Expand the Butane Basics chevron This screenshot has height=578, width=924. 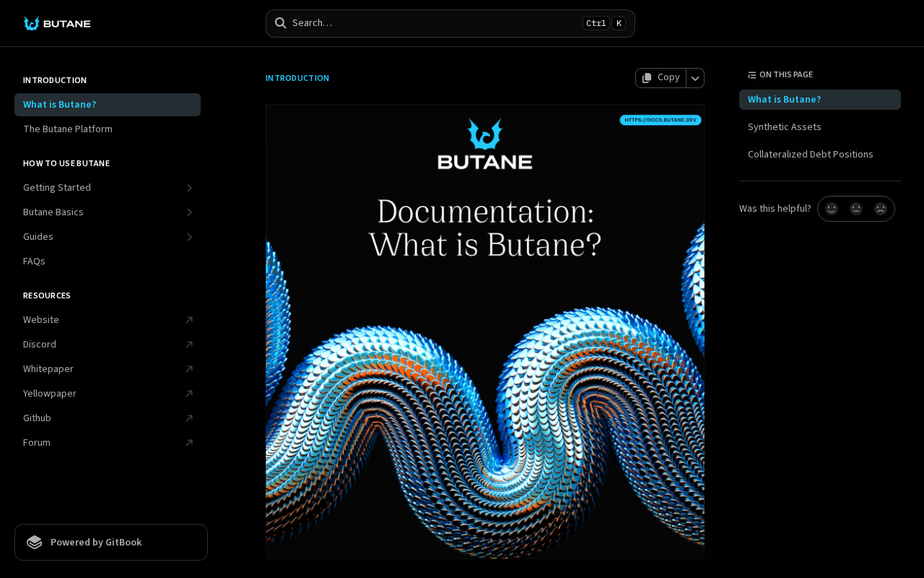pyautogui.click(x=189, y=212)
